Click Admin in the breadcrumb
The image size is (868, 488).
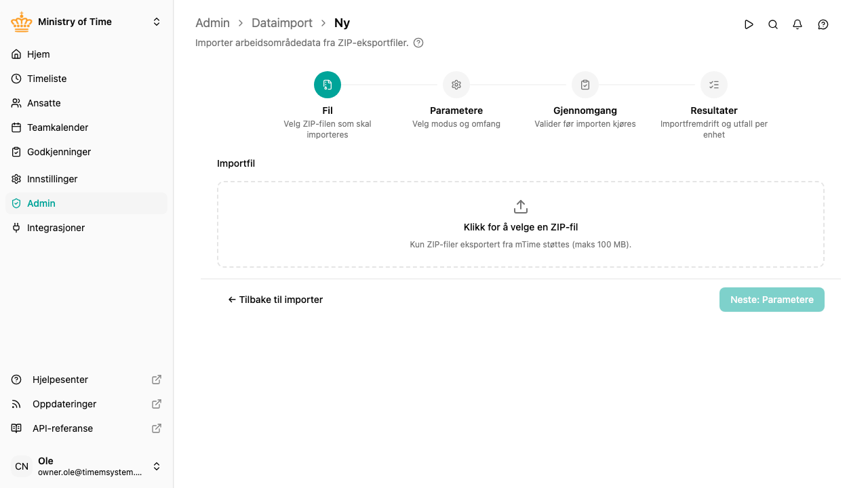212,23
